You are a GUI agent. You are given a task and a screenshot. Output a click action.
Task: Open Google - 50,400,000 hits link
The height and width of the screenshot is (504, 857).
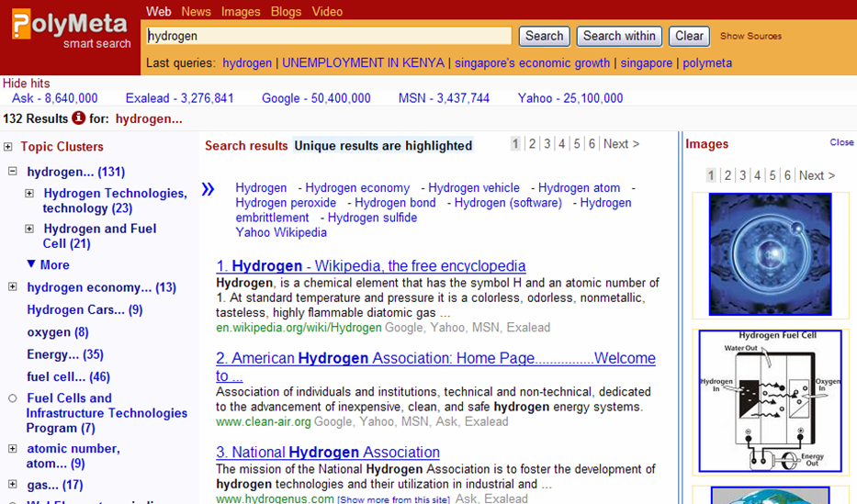(x=316, y=98)
